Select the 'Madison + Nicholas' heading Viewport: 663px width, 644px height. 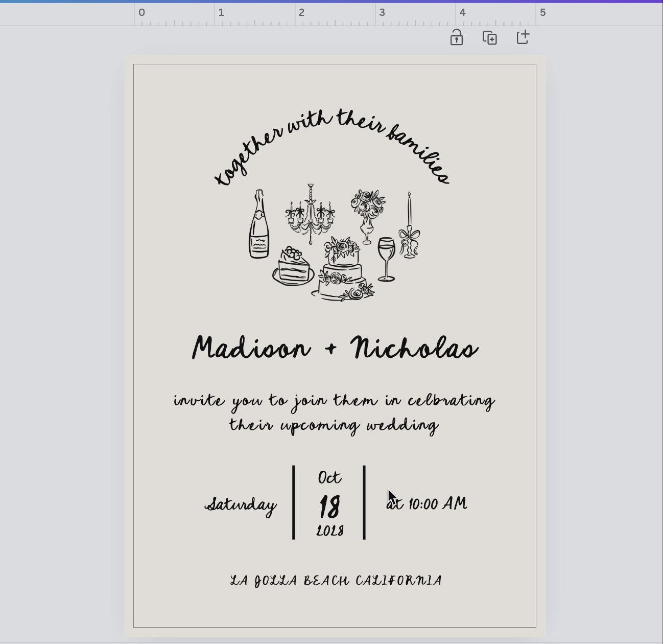[x=335, y=348]
